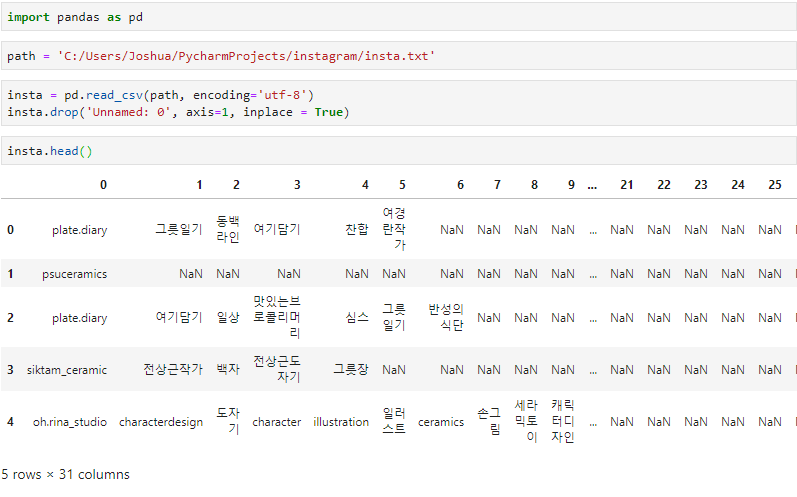Click plate.diary in row 0
The width and height of the screenshot is (797, 497).
[x=79, y=230]
